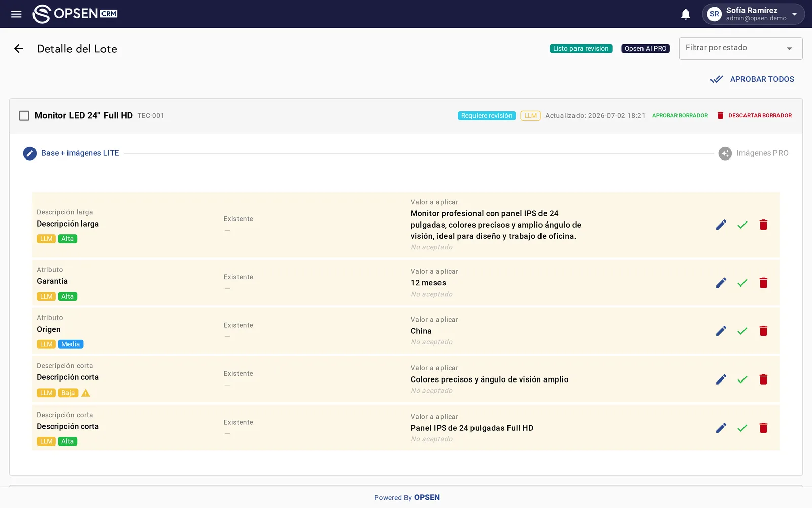Click admin@opsen.demo account text

[x=756, y=18]
